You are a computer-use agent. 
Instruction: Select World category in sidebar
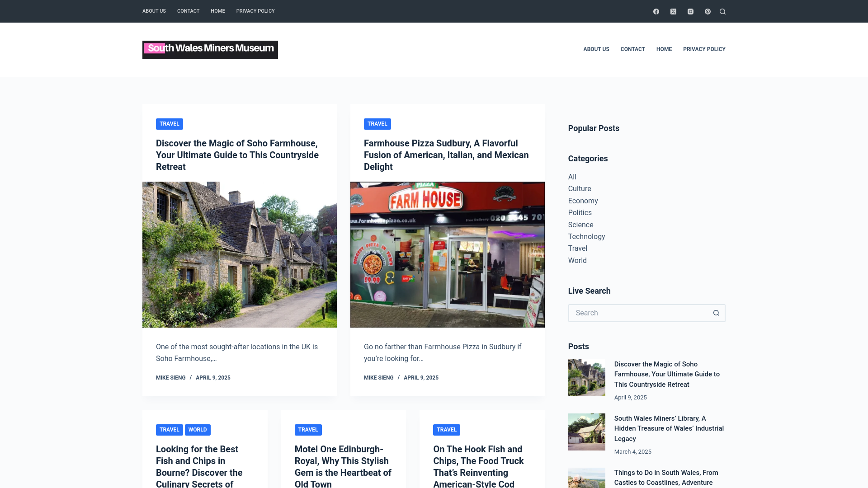[x=577, y=261]
